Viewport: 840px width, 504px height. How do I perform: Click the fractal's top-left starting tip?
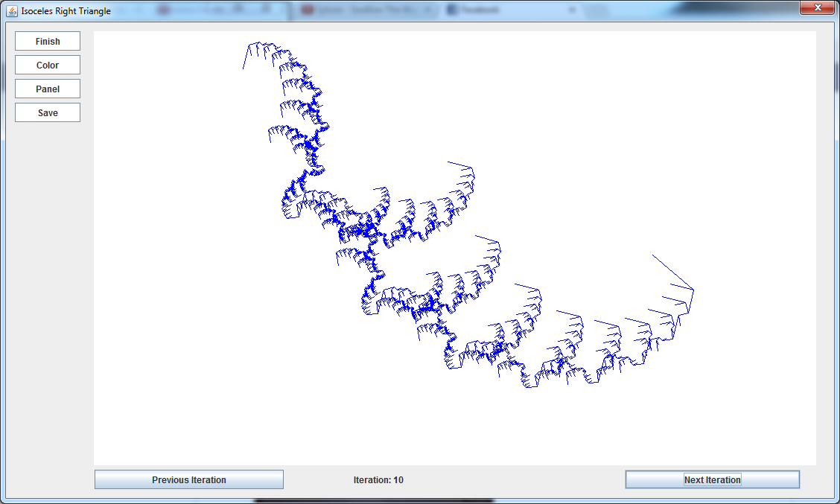point(244,68)
